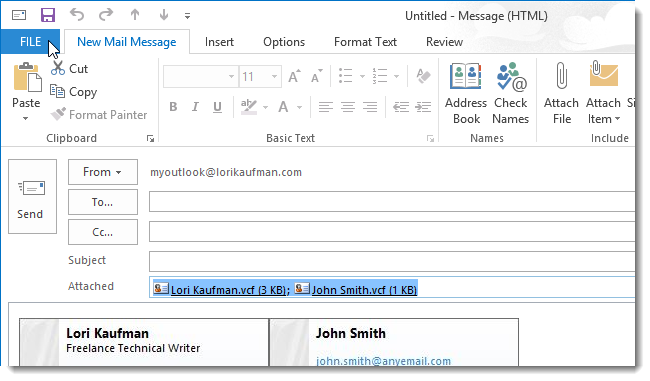Screen dimensions: 650x381
Task: Apply the bulleted list icon
Action: pyautogui.click(x=345, y=76)
